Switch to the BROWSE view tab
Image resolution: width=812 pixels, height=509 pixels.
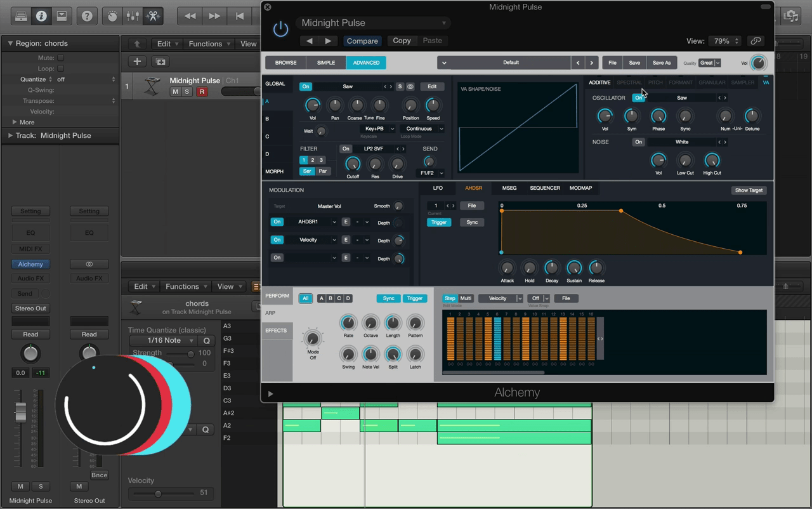point(285,63)
